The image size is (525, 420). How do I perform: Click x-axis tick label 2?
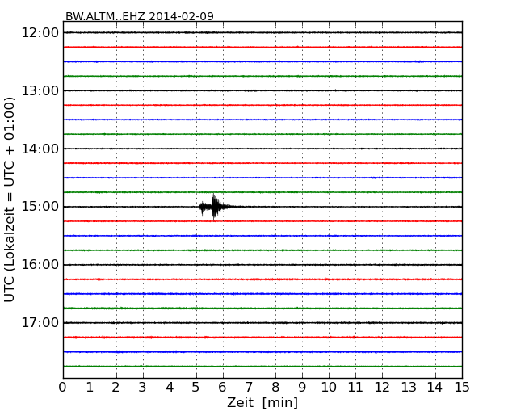click(115, 387)
